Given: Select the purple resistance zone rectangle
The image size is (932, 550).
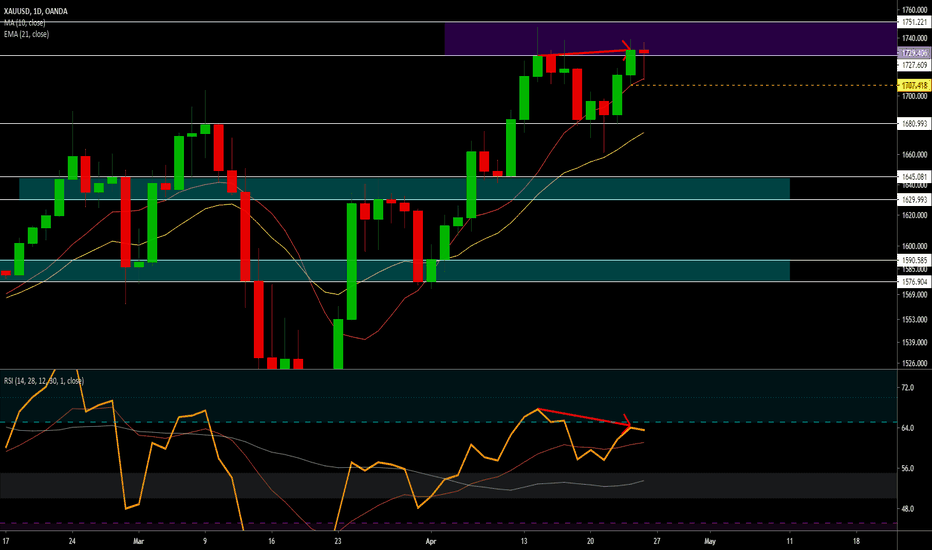Looking at the screenshot, I should [670, 39].
